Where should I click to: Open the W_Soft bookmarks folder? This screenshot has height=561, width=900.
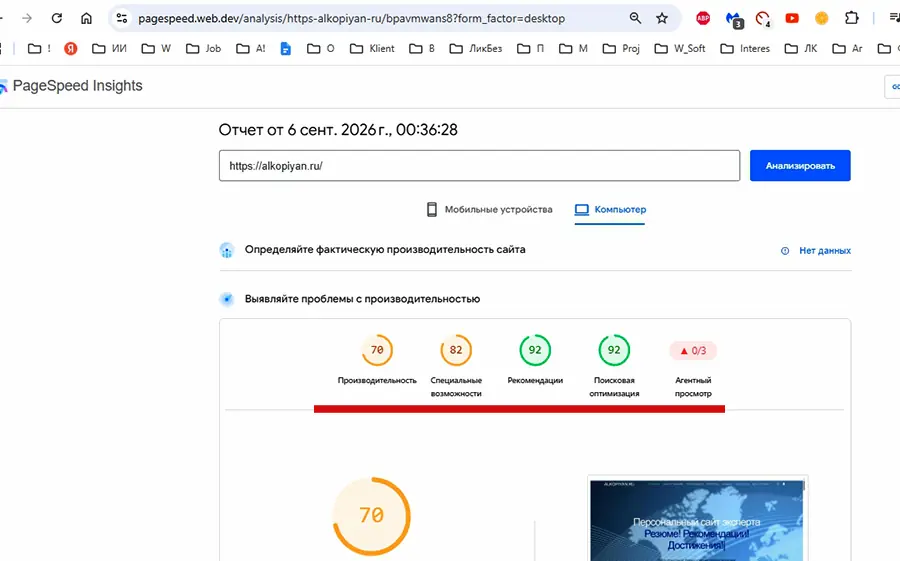point(680,49)
